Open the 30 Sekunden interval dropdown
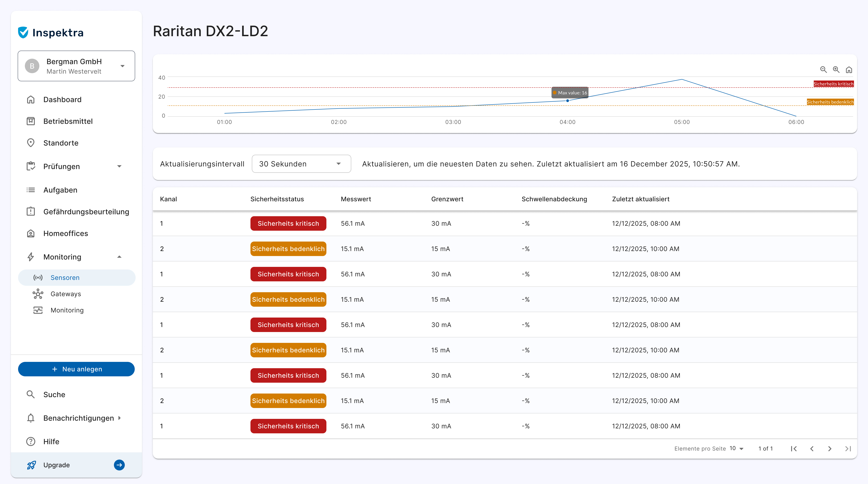This screenshot has width=868, height=484. 301,164
